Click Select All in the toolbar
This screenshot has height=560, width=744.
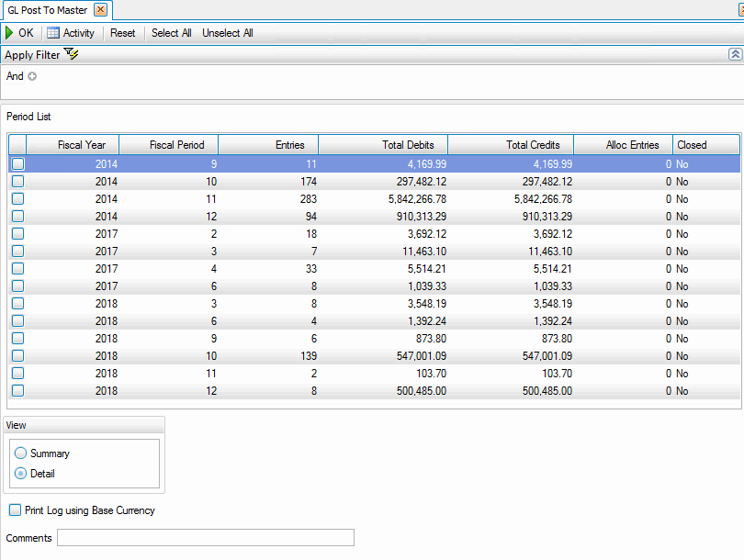click(171, 33)
